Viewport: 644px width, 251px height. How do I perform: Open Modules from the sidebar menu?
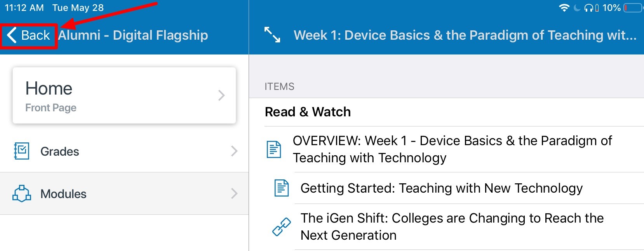coord(63,193)
